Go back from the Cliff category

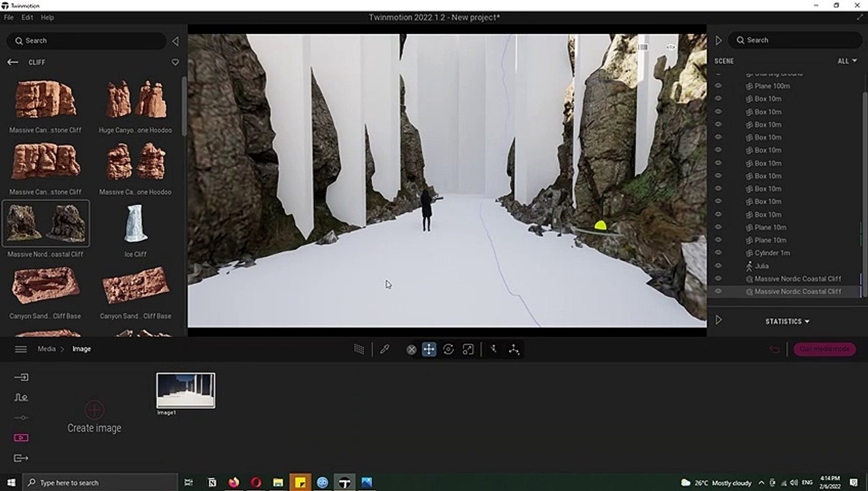(12, 62)
